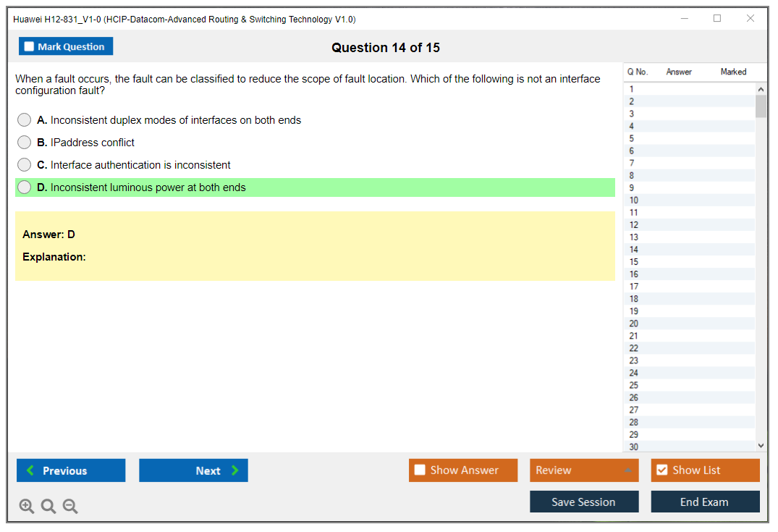778x532 pixels.
Task: Click the reset zoom magnifier icon
Action: click(48, 507)
